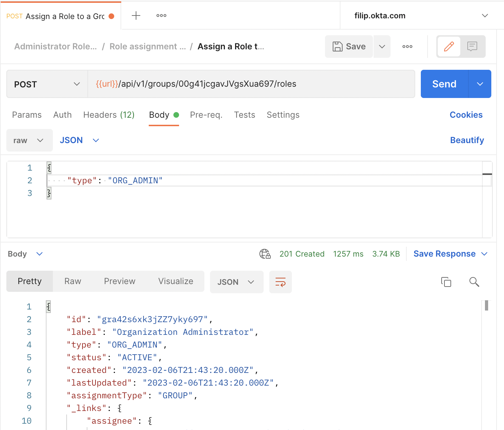
Task: Change the raw body type from JSON
Action: point(79,140)
